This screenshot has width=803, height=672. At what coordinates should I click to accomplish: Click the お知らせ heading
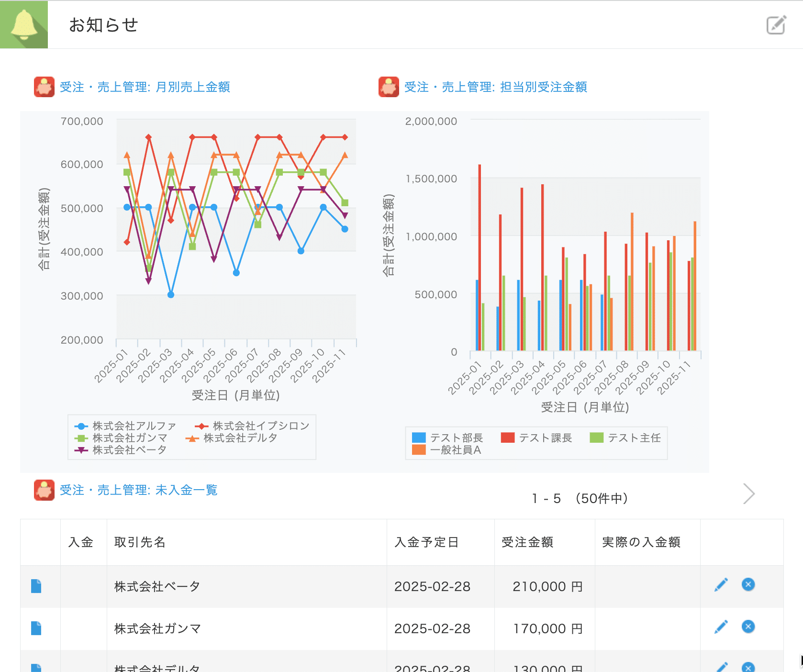click(104, 25)
